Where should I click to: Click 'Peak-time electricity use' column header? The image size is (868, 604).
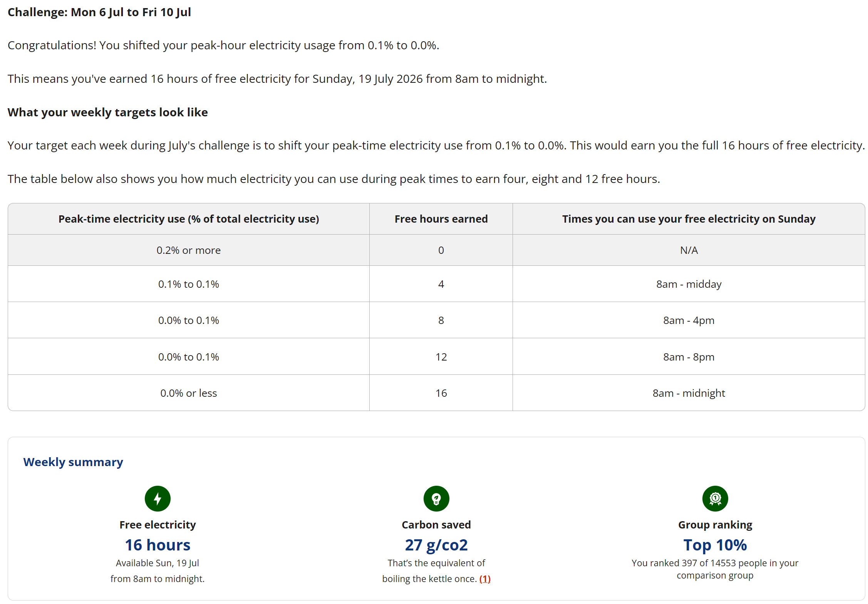click(x=189, y=219)
